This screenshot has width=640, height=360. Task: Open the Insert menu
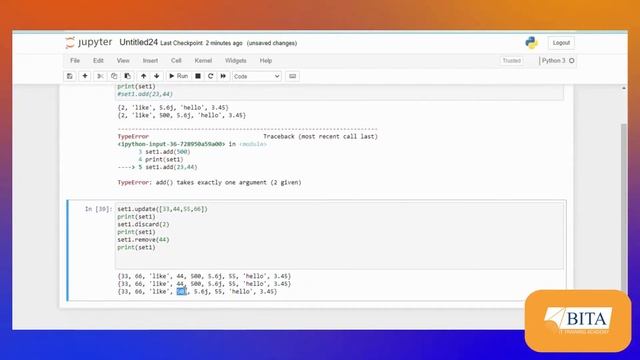pos(150,60)
